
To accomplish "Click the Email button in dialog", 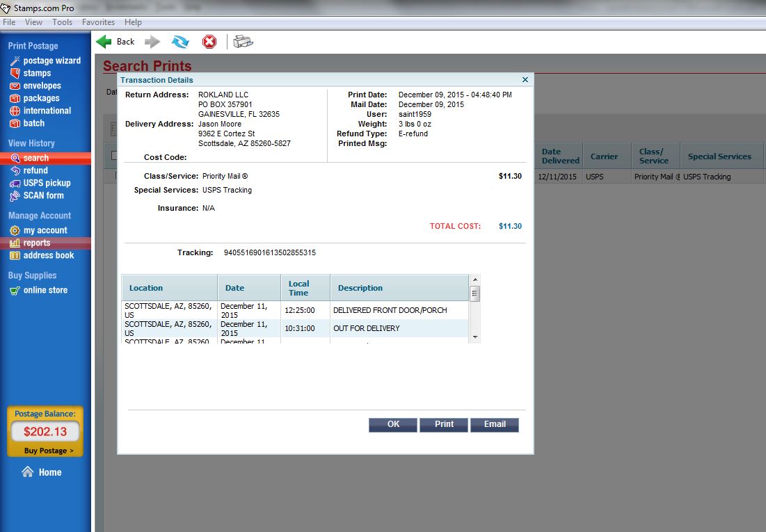I will coord(495,424).
